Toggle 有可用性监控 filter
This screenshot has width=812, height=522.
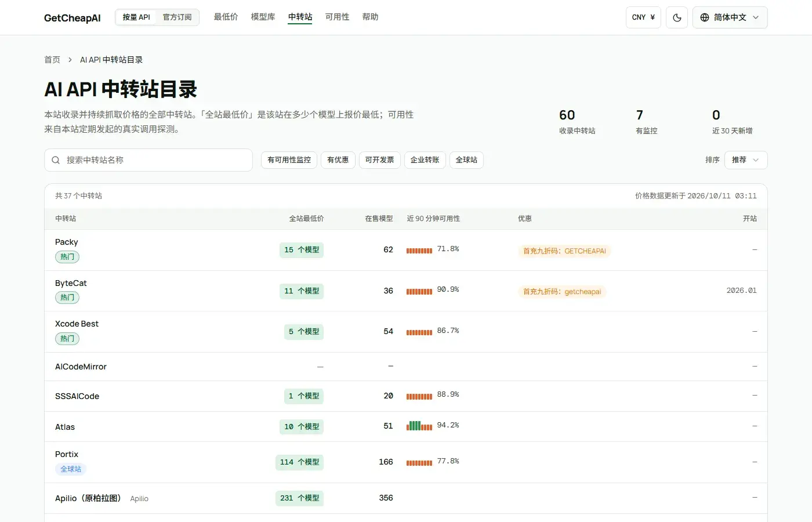coord(289,160)
